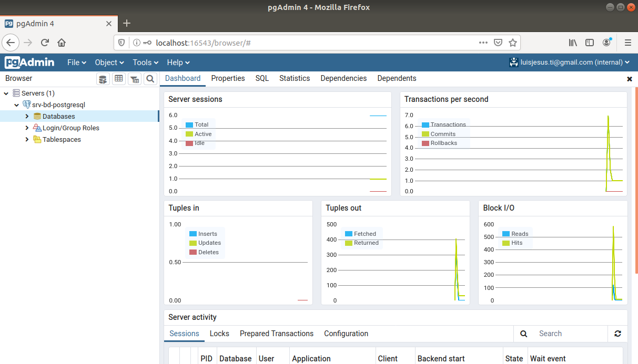This screenshot has height=364, width=638.
Task: Toggle Fetched series in Tuples out legend
Action: pos(360,234)
